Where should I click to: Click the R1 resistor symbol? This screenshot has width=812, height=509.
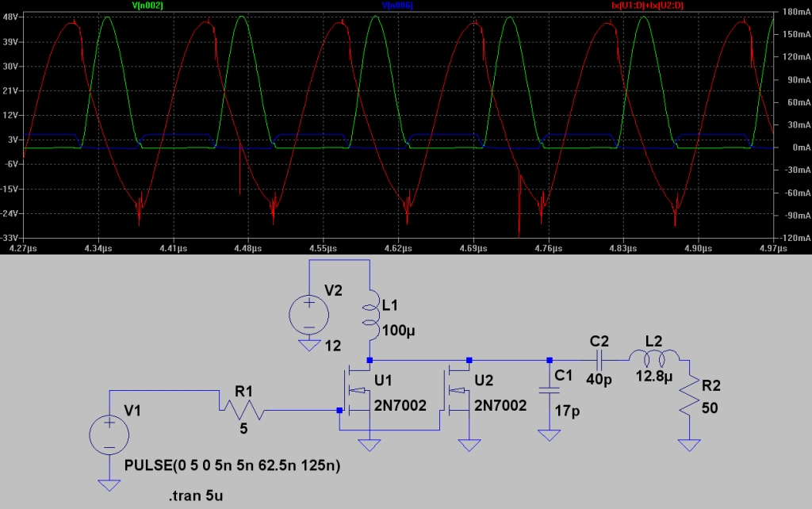[241, 410]
